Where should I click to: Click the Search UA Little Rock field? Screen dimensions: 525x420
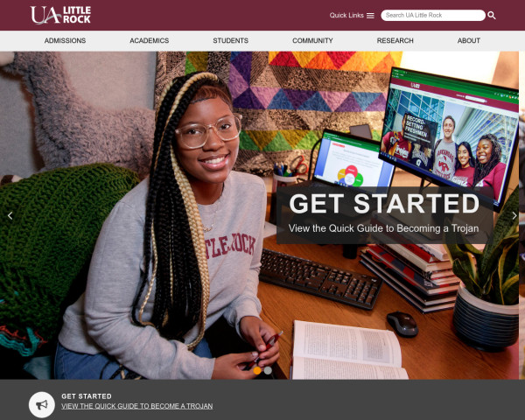[433, 16]
